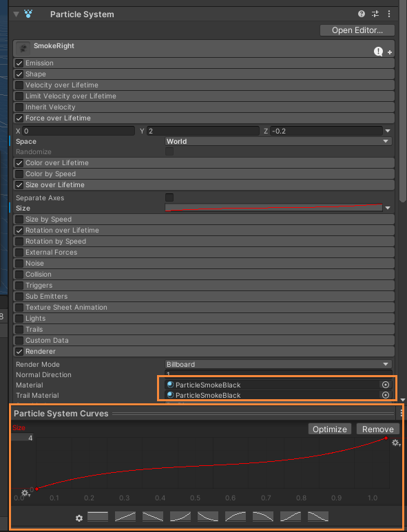The width and height of the screenshot is (407, 532).
Task: Click the warning exclamation icon
Action: pyautogui.click(x=379, y=51)
